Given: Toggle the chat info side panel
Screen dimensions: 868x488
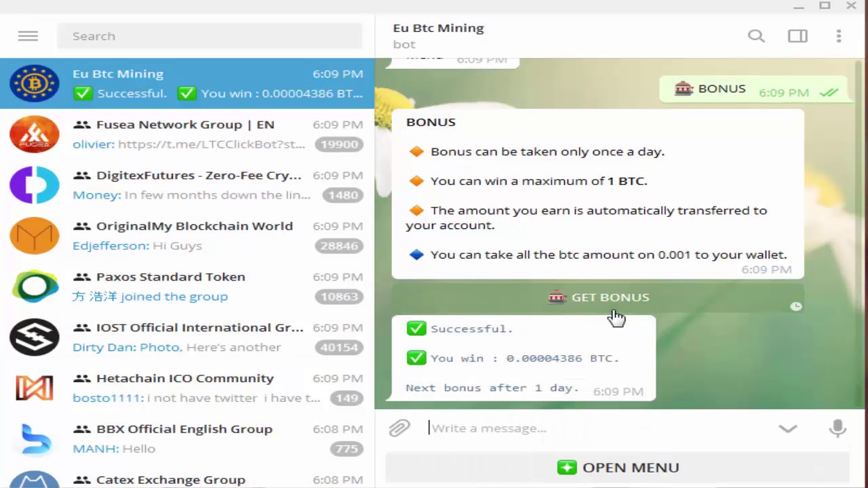Looking at the screenshot, I should [x=797, y=36].
